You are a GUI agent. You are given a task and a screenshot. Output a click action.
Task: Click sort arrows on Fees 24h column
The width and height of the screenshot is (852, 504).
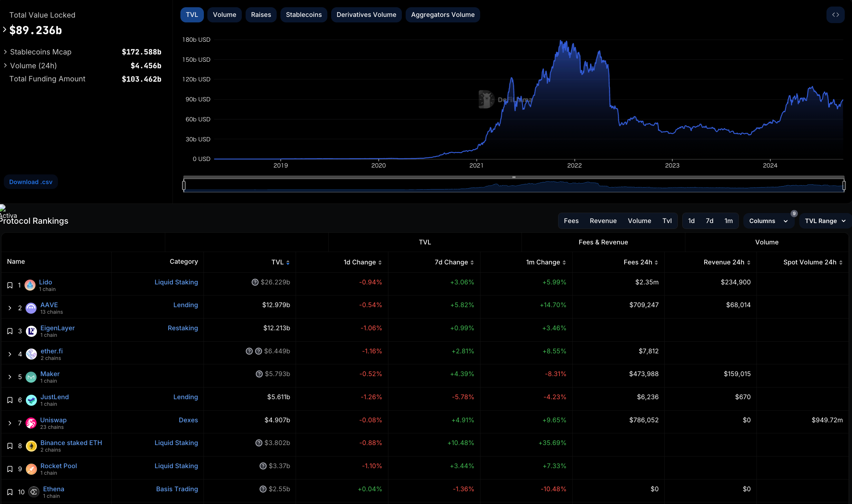click(x=656, y=263)
